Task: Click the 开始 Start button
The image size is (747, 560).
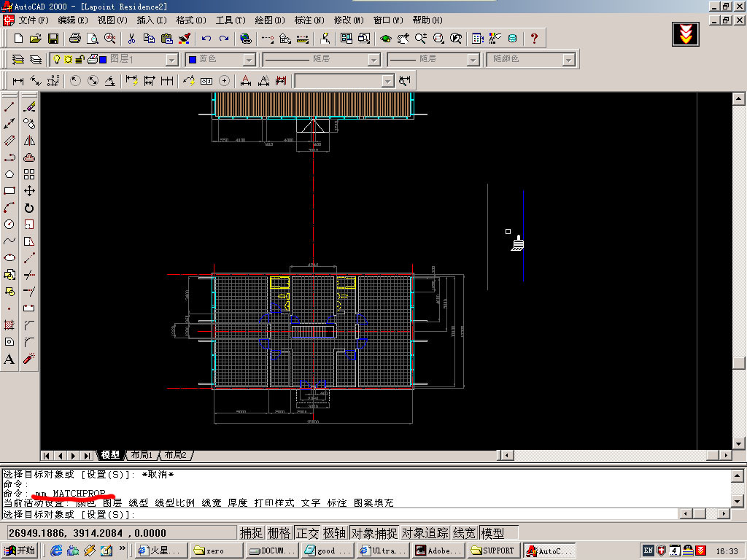Action: point(20,551)
